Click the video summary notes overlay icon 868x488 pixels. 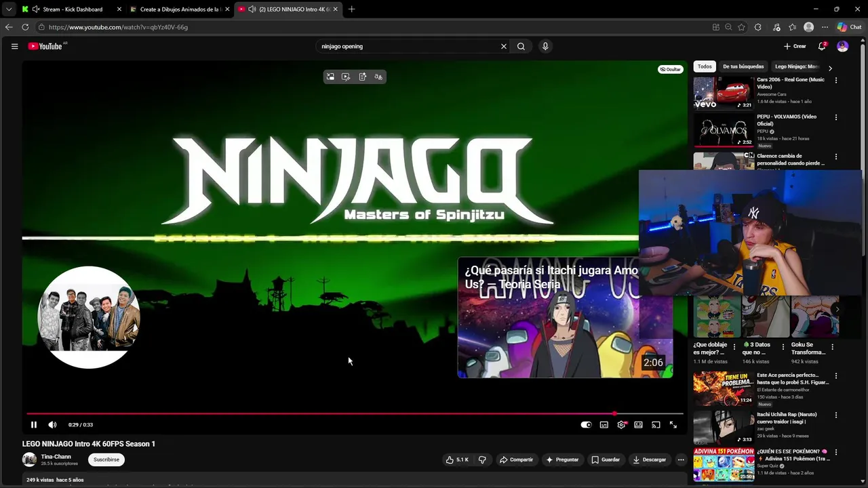[x=362, y=77]
